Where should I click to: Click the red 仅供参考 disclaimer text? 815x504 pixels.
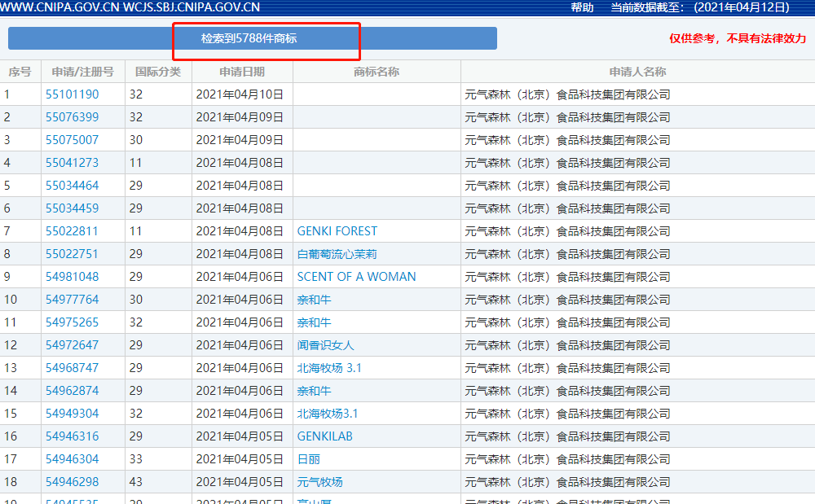[738, 38]
